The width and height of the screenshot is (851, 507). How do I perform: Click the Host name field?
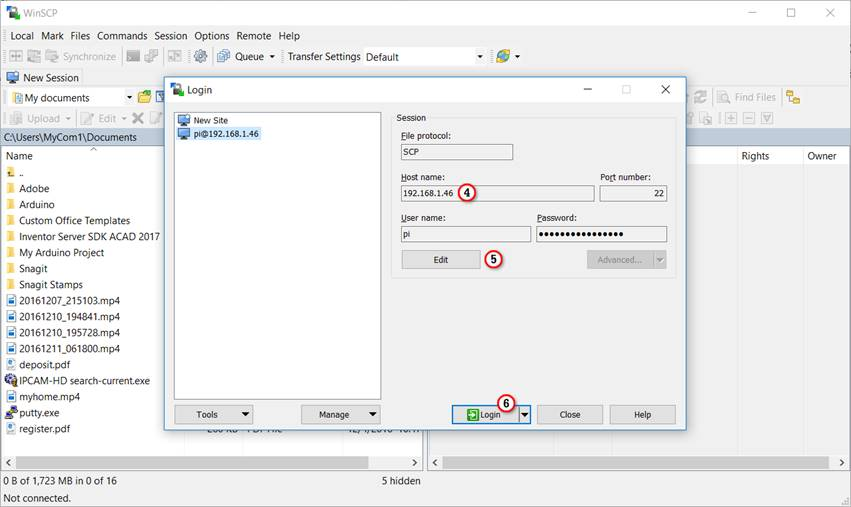pyautogui.click(x=497, y=193)
